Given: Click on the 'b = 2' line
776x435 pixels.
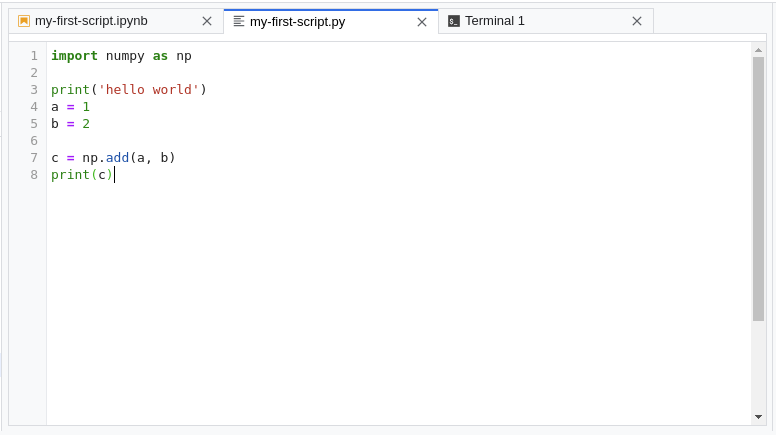Looking at the screenshot, I should coord(70,124).
